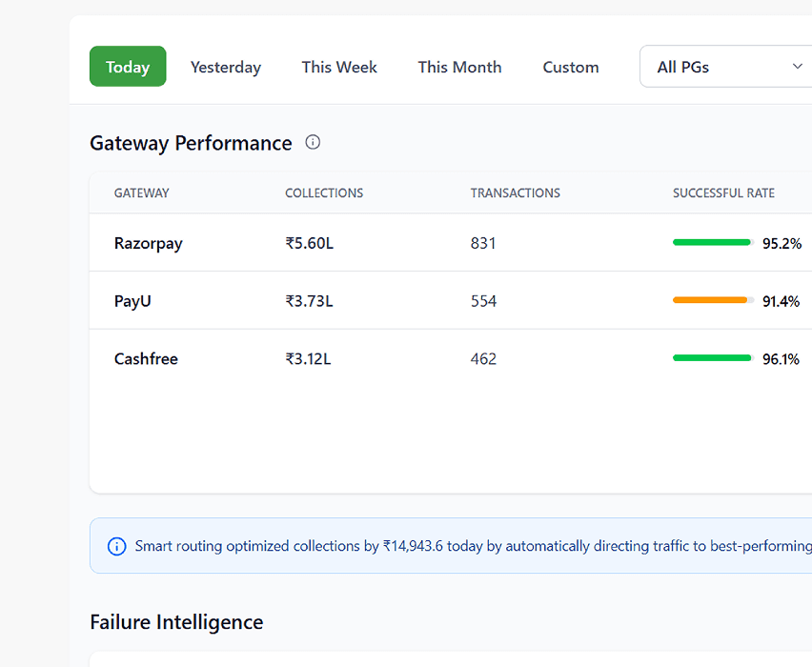This screenshot has height=667, width=812.
Task: Select the This Month filter
Action: (460, 67)
